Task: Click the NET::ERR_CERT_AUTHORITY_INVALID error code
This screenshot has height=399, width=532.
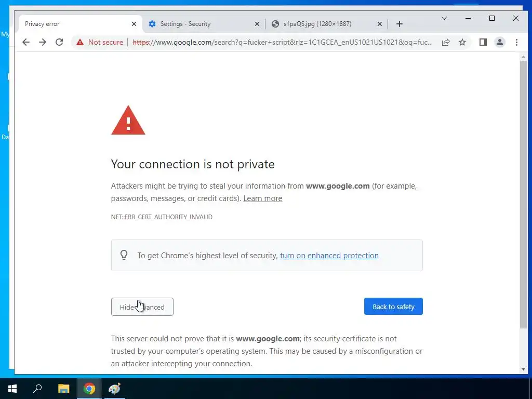Action: (x=162, y=217)
